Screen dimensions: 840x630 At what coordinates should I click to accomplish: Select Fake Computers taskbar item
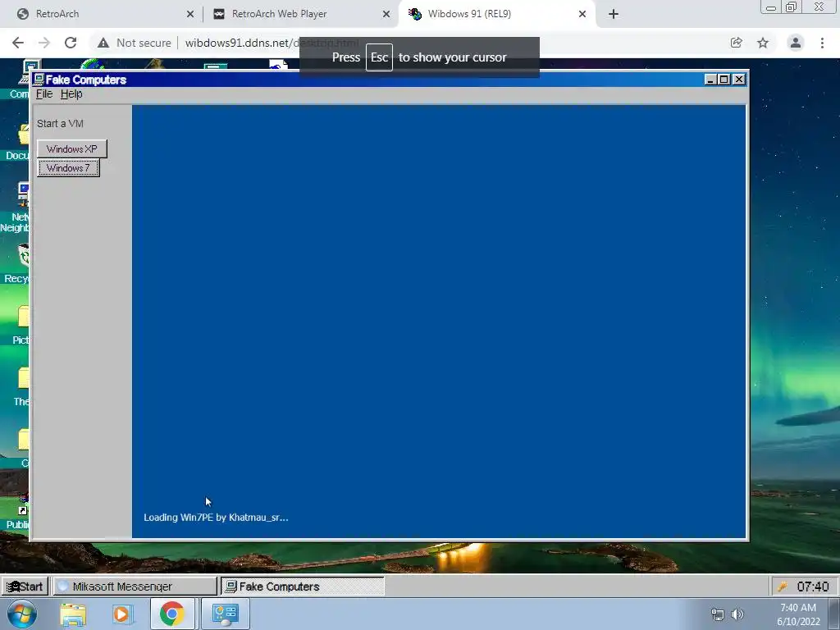point(303,587)
